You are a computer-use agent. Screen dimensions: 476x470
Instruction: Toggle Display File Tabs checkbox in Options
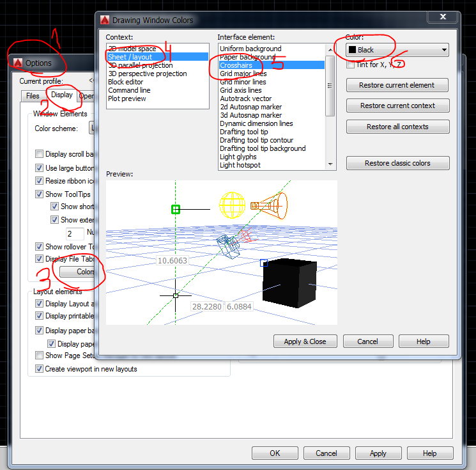[x=39, y=259]
